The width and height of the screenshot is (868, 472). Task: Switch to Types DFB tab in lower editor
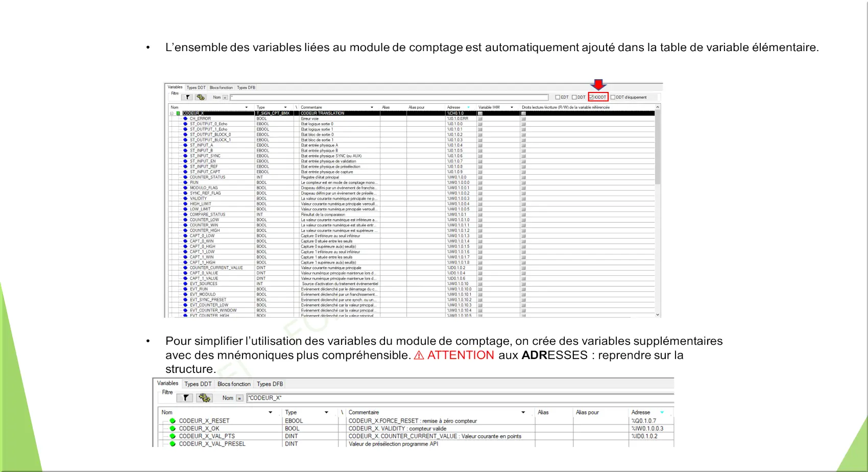pyautogui.click(x=270, y=384)
